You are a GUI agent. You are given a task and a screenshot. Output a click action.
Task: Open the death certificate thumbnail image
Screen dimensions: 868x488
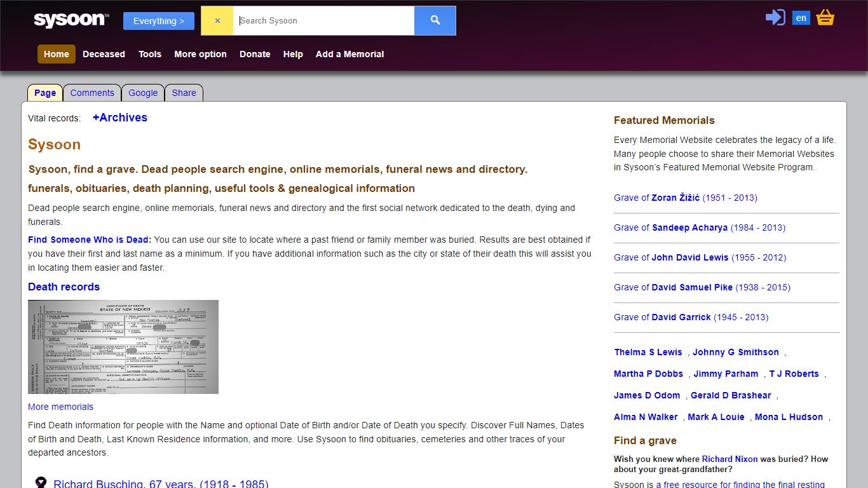click(123, 347)
